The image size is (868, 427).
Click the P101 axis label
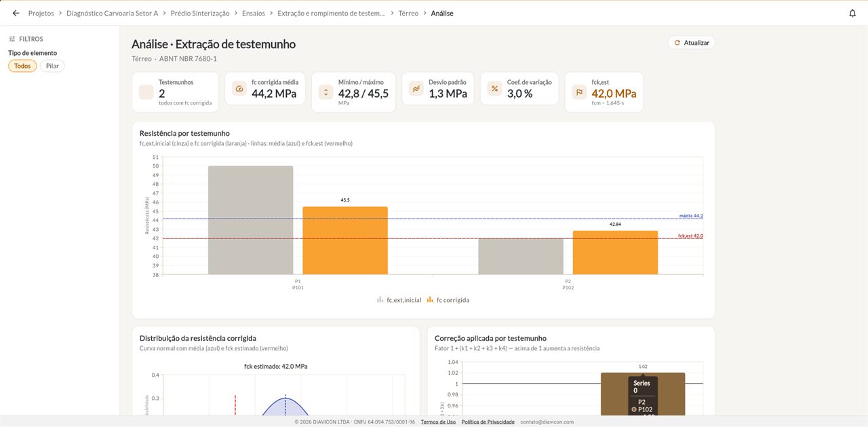(298, 288)
